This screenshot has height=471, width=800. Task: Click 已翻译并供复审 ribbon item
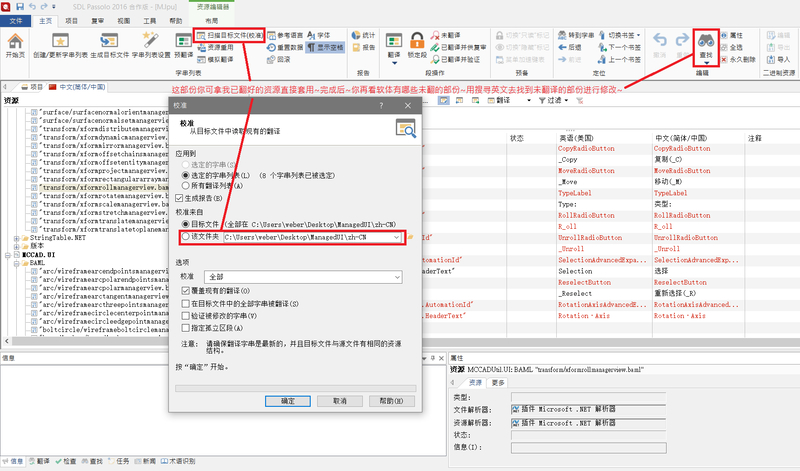[458, 47]
